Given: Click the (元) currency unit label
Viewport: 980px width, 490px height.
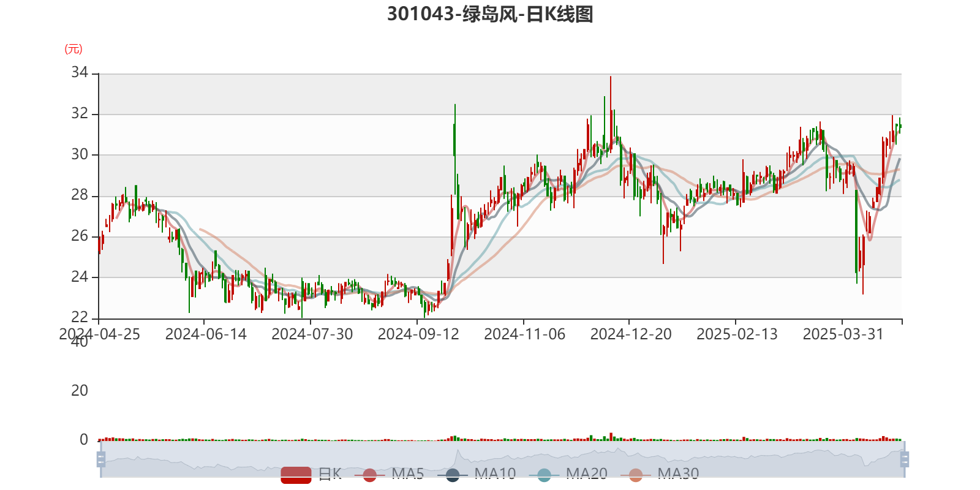Looking at the screenshot, I should (73, 49).
